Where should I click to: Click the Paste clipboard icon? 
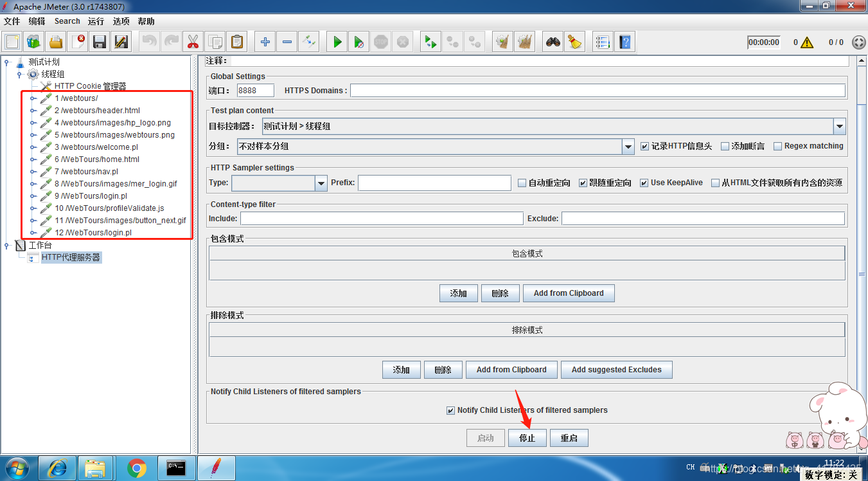237,42
